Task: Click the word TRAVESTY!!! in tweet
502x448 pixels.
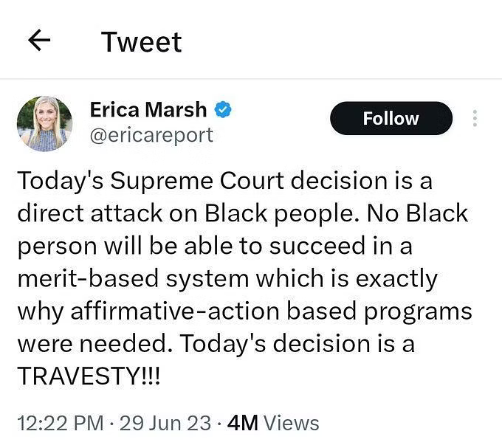Action: tap(89, 376)
